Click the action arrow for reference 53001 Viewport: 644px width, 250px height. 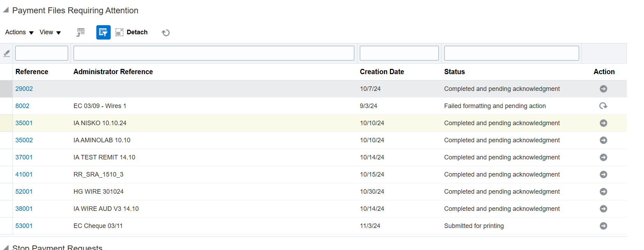tap(603, 226)
